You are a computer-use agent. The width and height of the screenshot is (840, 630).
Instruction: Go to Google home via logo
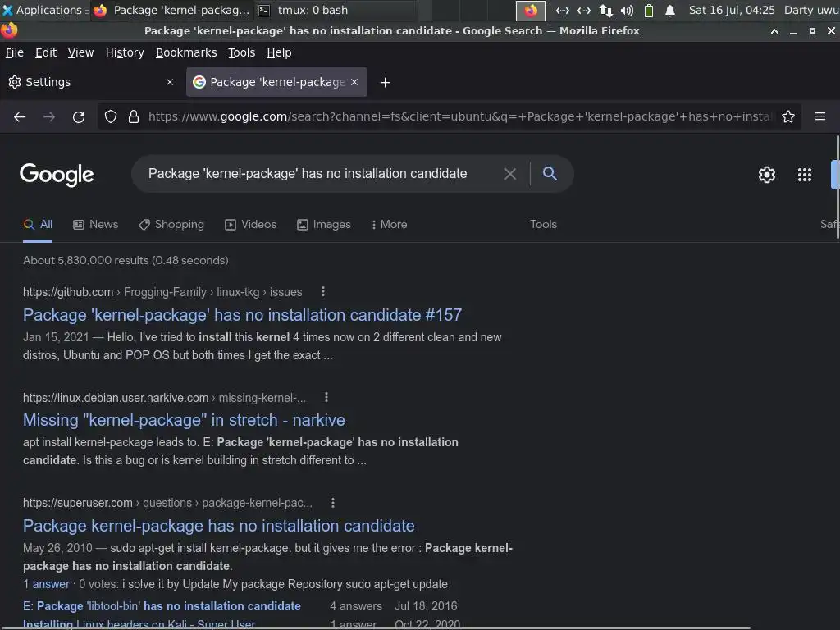(x=57, y=175)
